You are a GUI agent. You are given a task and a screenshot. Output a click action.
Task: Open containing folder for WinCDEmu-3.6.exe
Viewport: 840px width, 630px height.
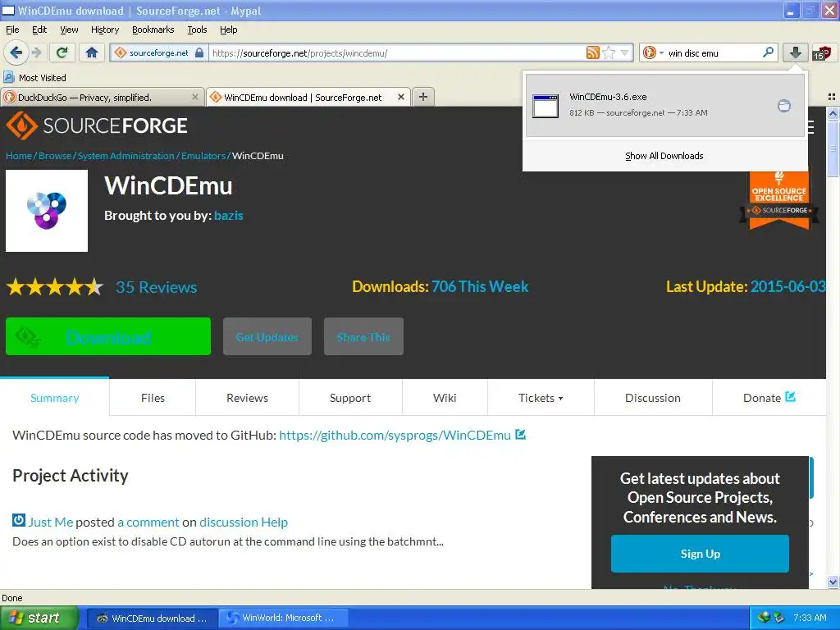tap(783, 106)
